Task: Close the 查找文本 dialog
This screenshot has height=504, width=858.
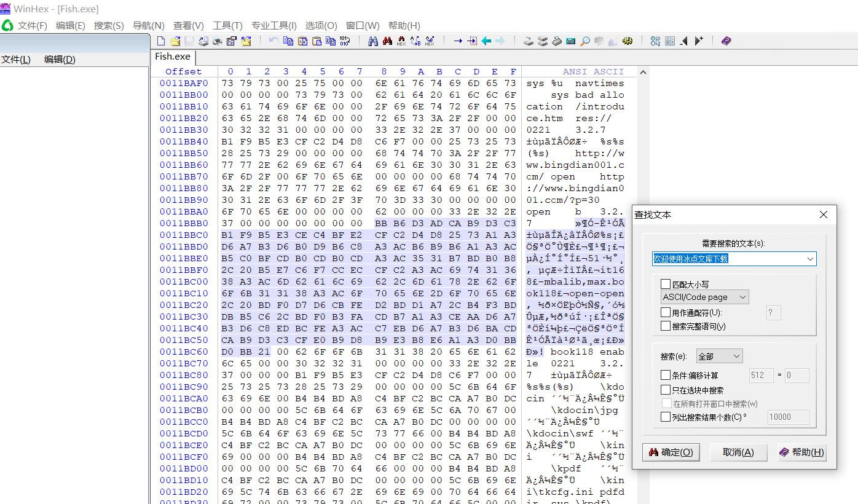Action: 824,215
